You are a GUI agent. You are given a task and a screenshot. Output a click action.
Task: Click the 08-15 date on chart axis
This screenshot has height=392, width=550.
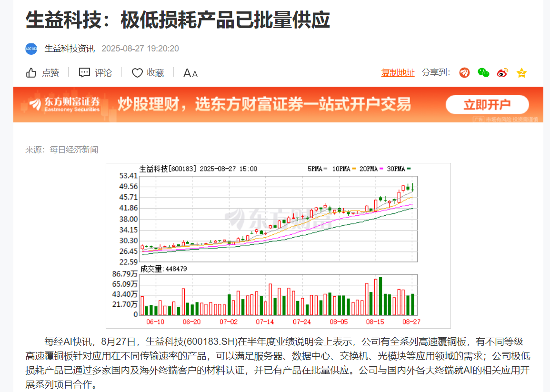[x=375, y=322]
